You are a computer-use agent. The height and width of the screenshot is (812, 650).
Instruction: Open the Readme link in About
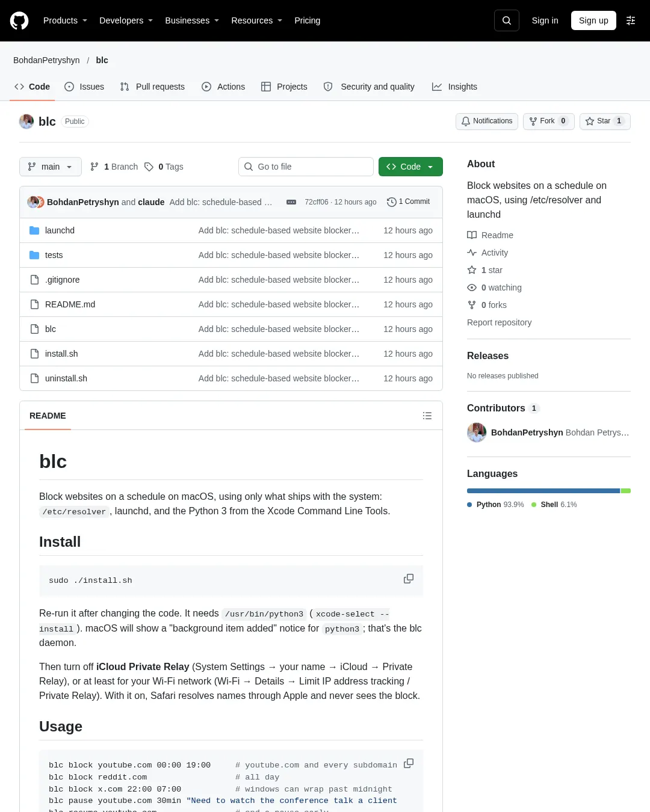coord(491,235)
